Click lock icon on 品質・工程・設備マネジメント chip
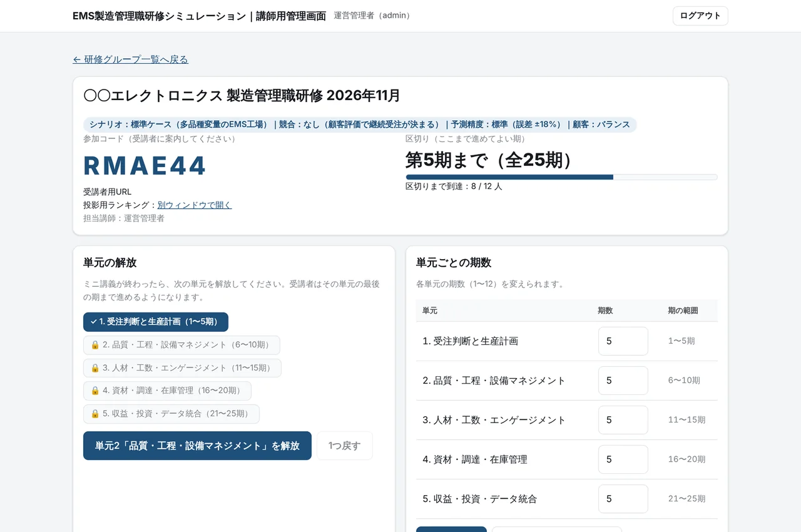The width and height of the screenshot is (801, 532). 95,345
